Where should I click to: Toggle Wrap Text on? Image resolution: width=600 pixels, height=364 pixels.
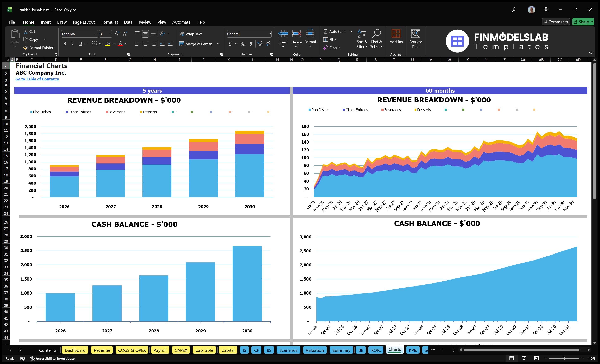pos(191,34)
